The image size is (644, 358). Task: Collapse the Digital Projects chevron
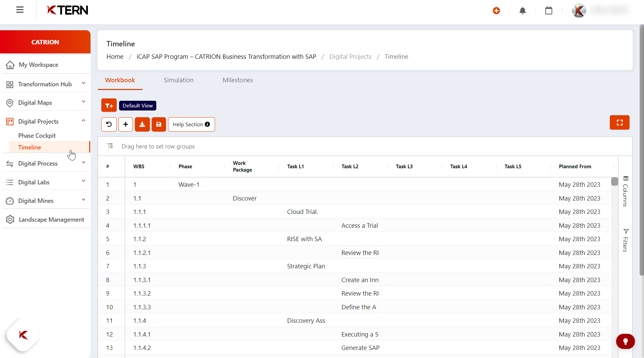tap(84, 121)
